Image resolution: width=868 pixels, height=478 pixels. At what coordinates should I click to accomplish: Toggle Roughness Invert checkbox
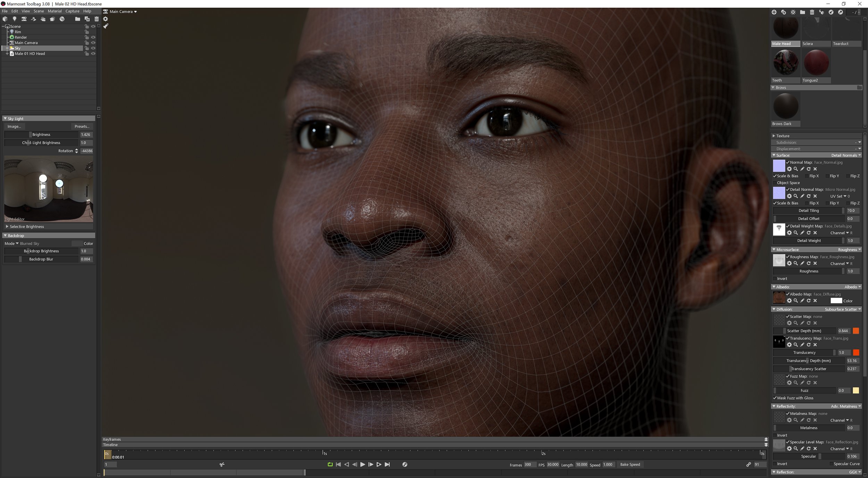pyautogui.click(x=775, y=279)
